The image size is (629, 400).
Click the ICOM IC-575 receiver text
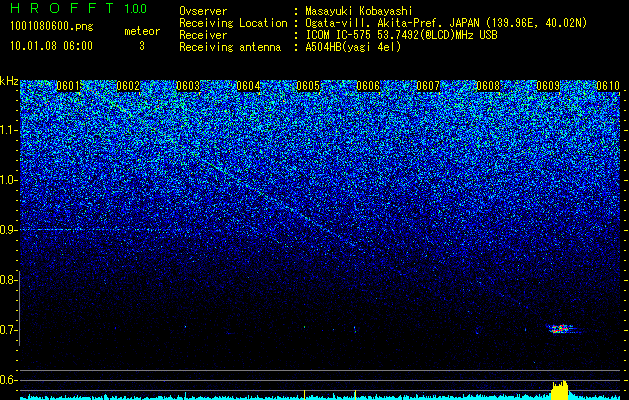pyautogui.click(x=401, y=35)
